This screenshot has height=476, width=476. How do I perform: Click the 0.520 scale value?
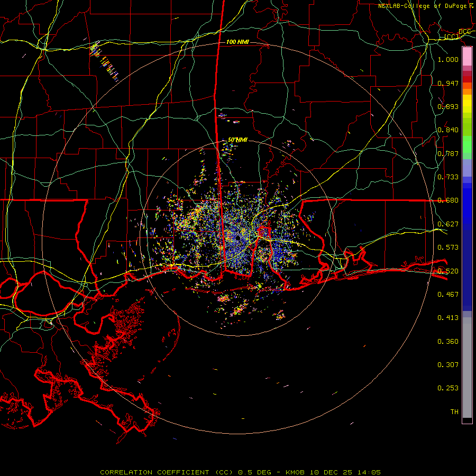click(x=448, y=271)
